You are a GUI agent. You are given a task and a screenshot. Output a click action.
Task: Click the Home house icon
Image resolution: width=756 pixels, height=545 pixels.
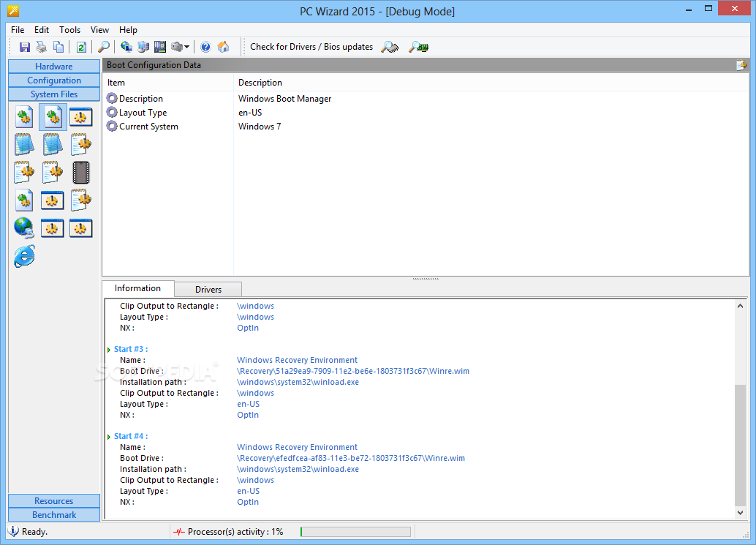tap(223, 47)
